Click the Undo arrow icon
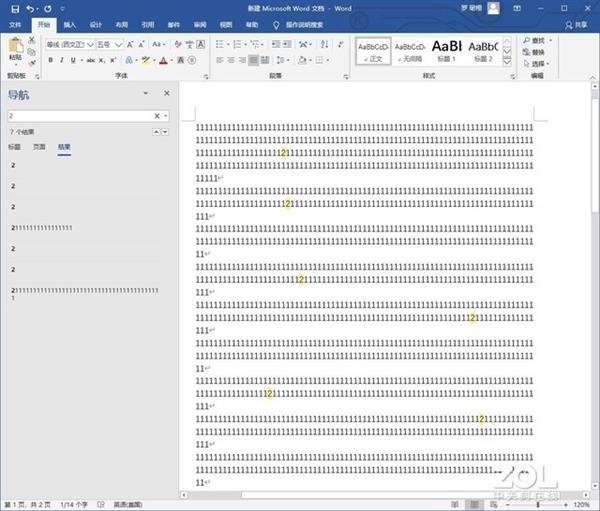Screen dimensions: 600x511 coord(30,9)
